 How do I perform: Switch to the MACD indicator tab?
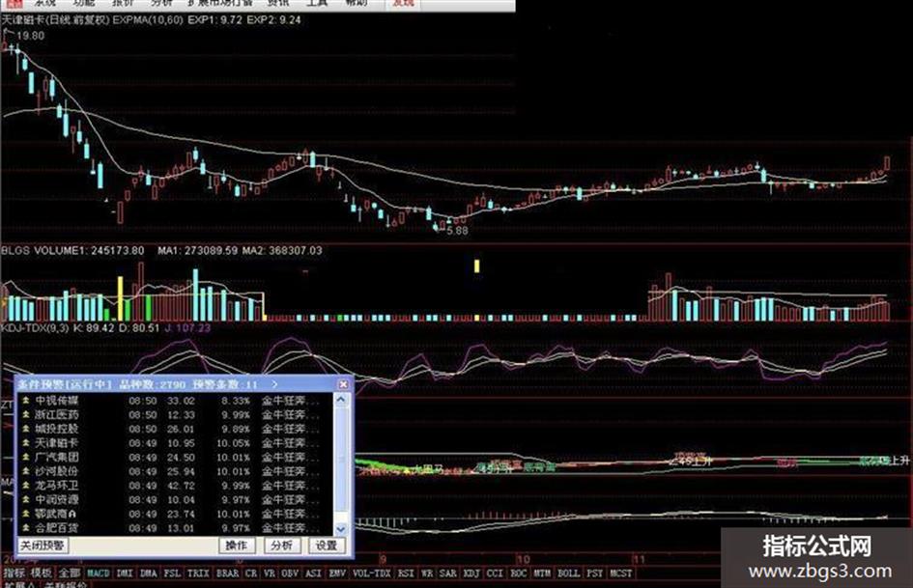click(x=98, y=574)
